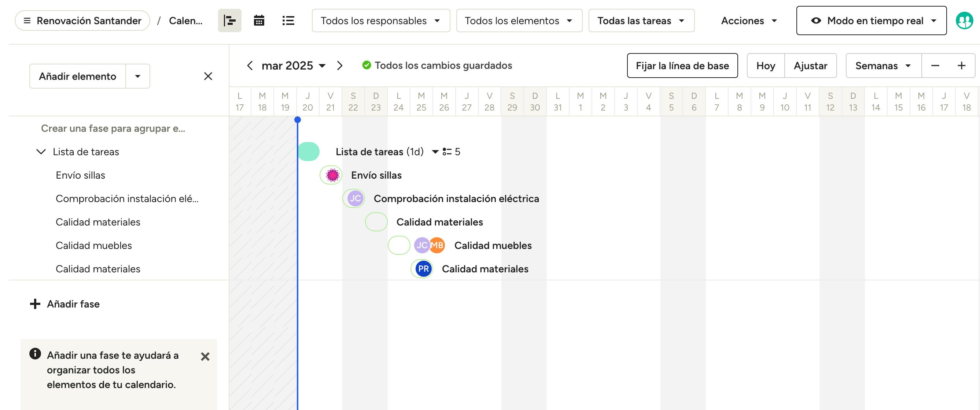Open the Semanas scale dropdown
The image size is (980, 410).
pyautogui.click(x=883, y=66)
